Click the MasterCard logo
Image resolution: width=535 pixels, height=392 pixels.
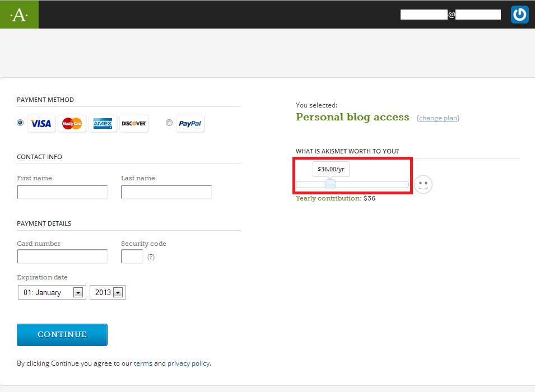pos(72,124)
